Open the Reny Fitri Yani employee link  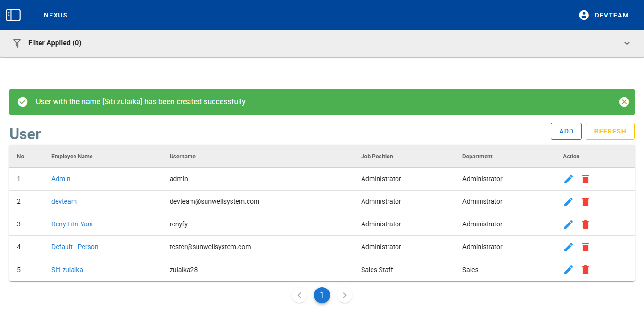[72, 224]
